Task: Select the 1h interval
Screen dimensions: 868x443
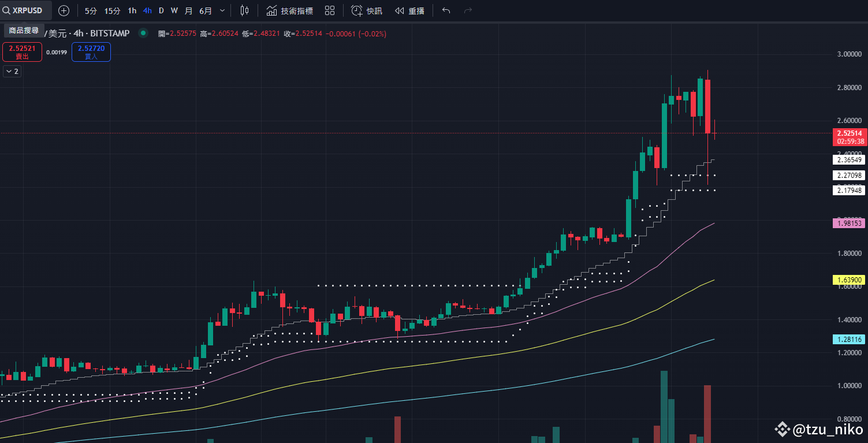Action: (x=132, y=10)
